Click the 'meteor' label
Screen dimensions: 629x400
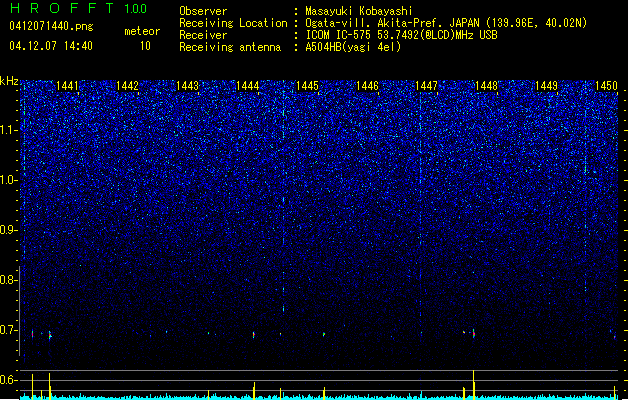click(142, 31)
